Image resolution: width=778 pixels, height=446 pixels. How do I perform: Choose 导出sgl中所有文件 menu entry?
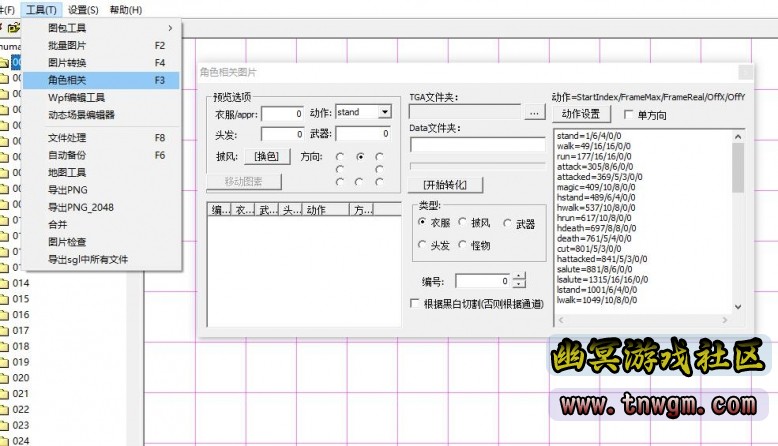(x=101, y=259)
